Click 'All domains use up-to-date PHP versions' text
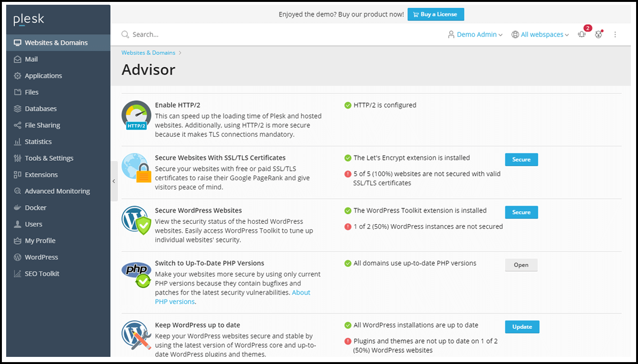638x364 pixels. (415, 263)
